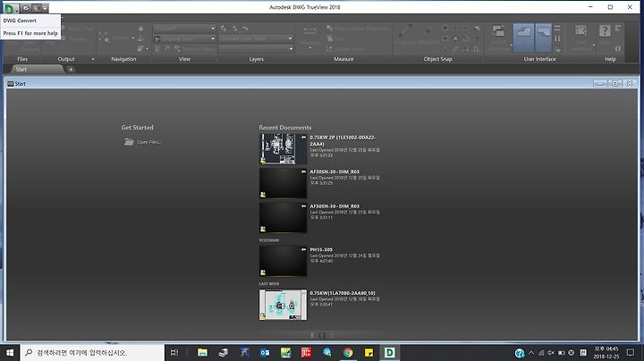Open the Windows Start menu
Viewport: 644px width, 361px height.
(10, 352)
